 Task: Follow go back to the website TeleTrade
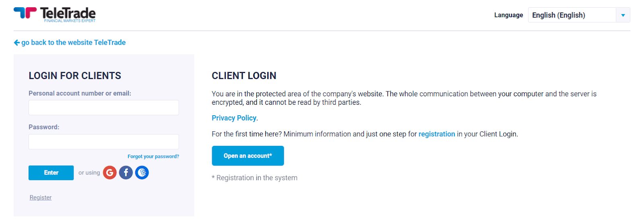coord(73,43)
